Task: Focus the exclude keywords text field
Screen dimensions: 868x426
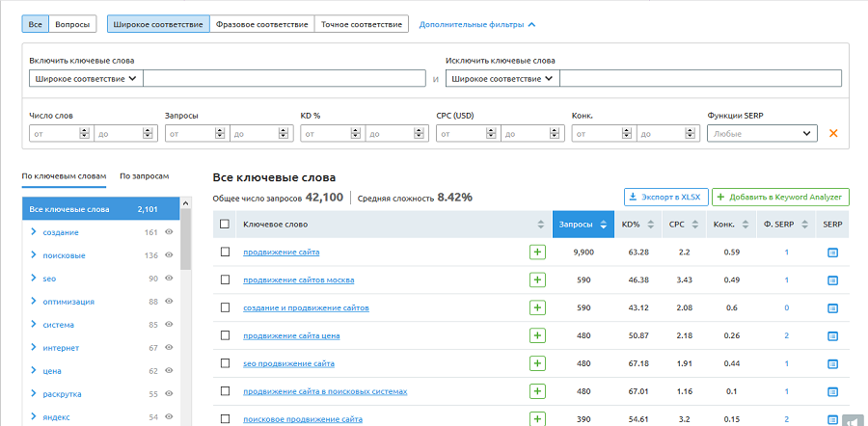Action: pyautogui.click(x=700, y=79)
